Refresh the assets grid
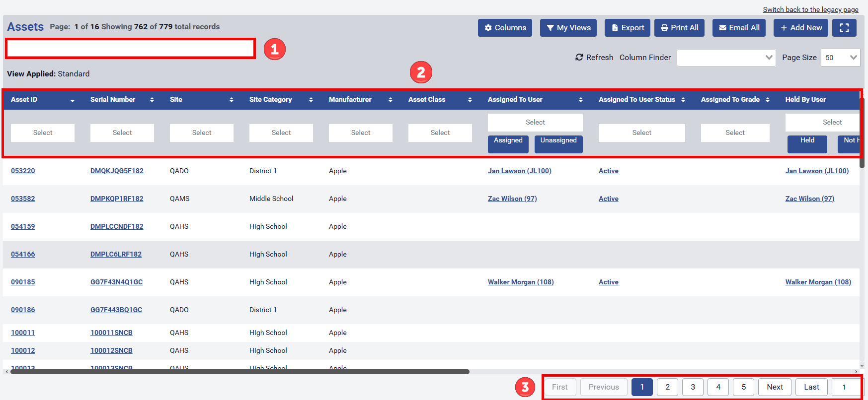This screenshot has height=400, width=868. pyautogui.click(x=594, y=58)
